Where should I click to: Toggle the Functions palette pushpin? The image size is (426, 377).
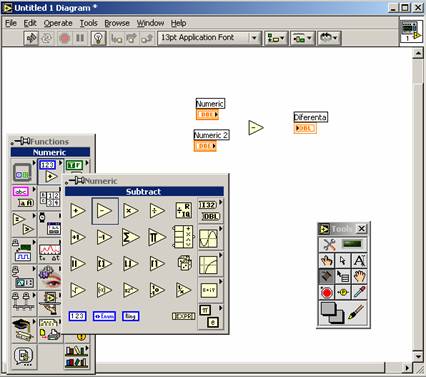22,141
